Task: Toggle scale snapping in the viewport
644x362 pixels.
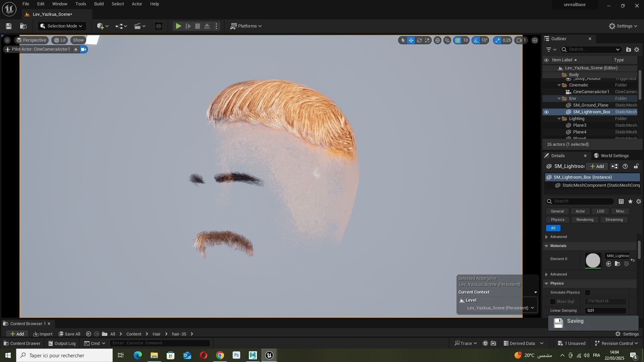Action: pos(497,41)
